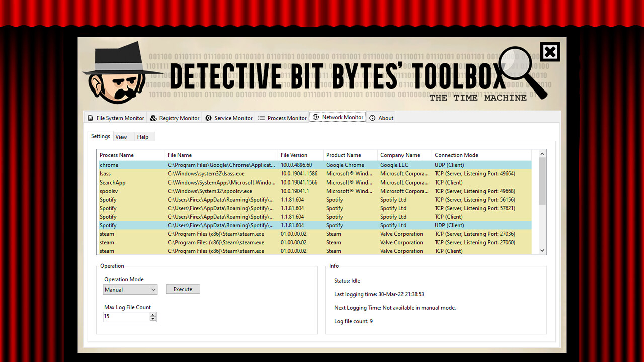Select the steam row listening on port 27036

201,234
